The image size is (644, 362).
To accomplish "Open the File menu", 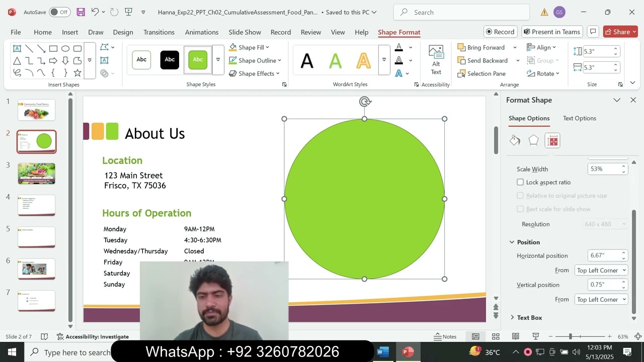I will 16,32.
